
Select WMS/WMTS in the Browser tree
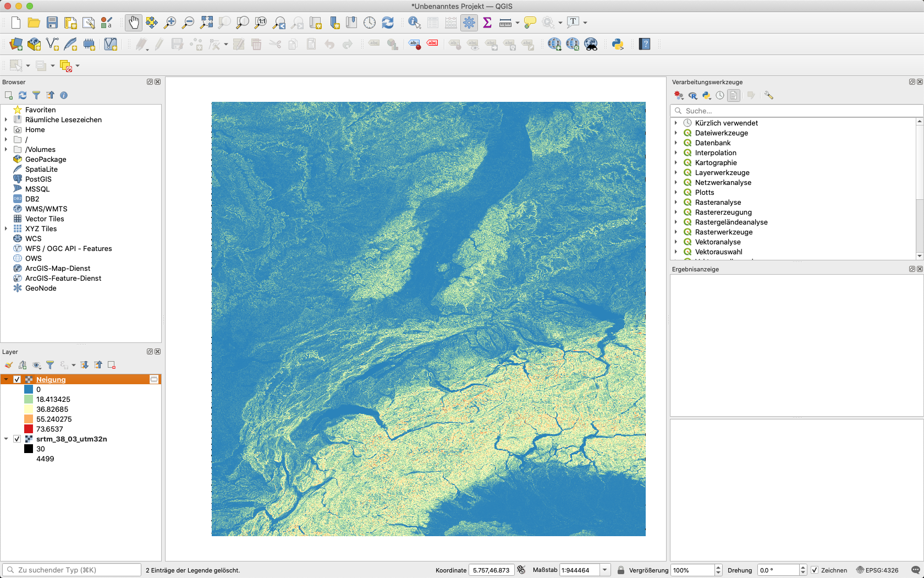[x=46, y=209]
